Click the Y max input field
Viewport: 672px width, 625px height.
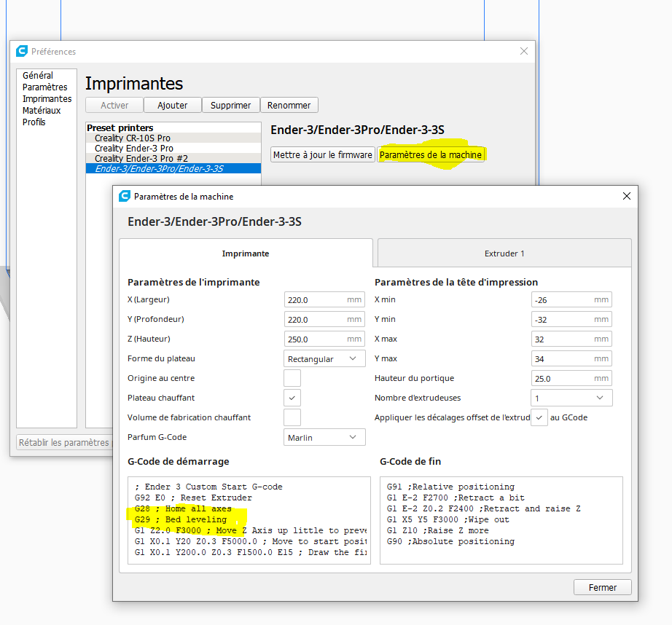[571, 358]
